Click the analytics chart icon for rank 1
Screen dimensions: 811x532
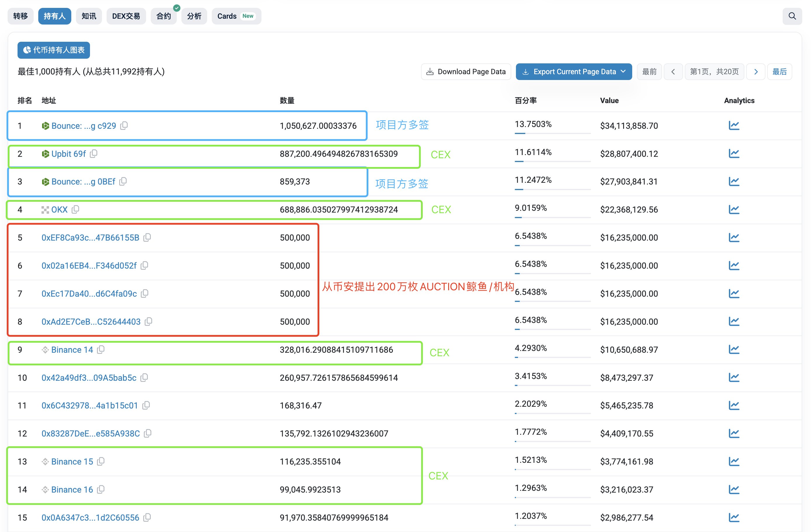click(x=732, y=125)
